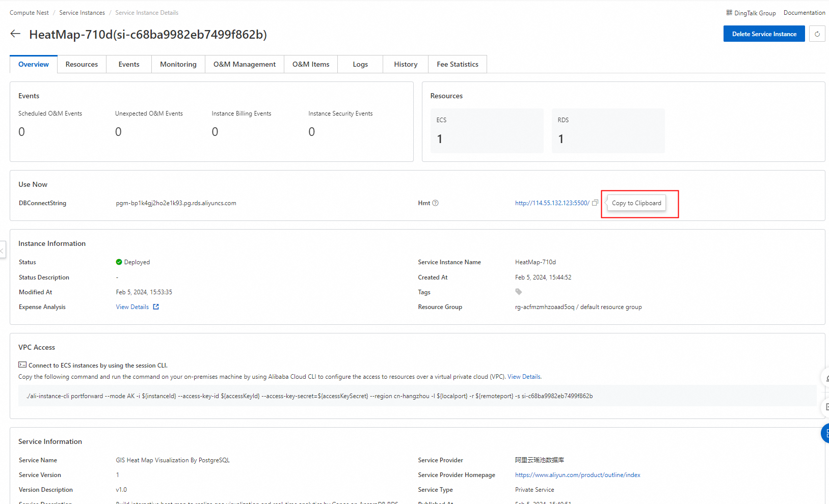Select the O&M Items tab
Image resolution: width=829 pixels, height=504 pixels.
pyautogui.click(x=311, y=64)
